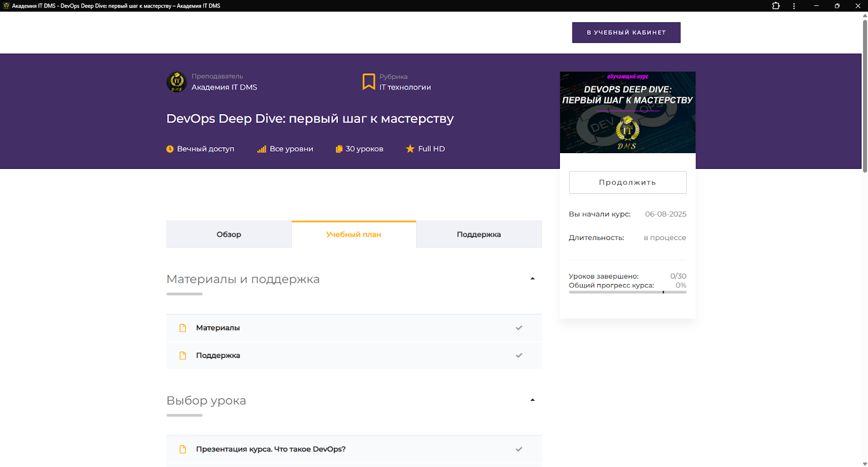
Task: Select the Учебный план tab
Action: click(354, 235)
